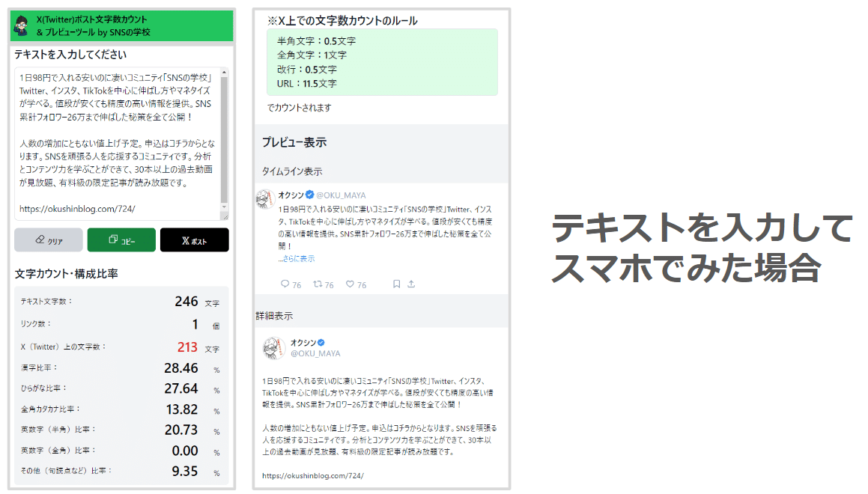Click inside the tweet text input area
Image resolution: width=868 pixels, height=494 pixels.
point(117,144)
